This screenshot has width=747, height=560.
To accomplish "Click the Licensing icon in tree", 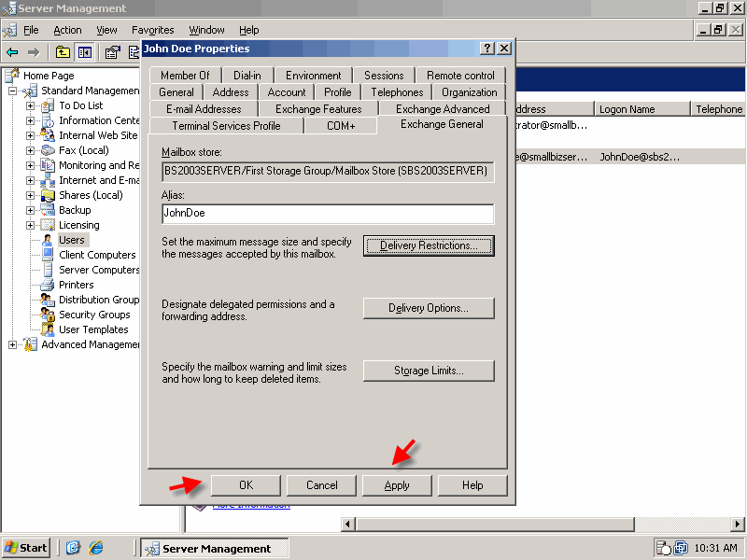I will coord(48,225).
